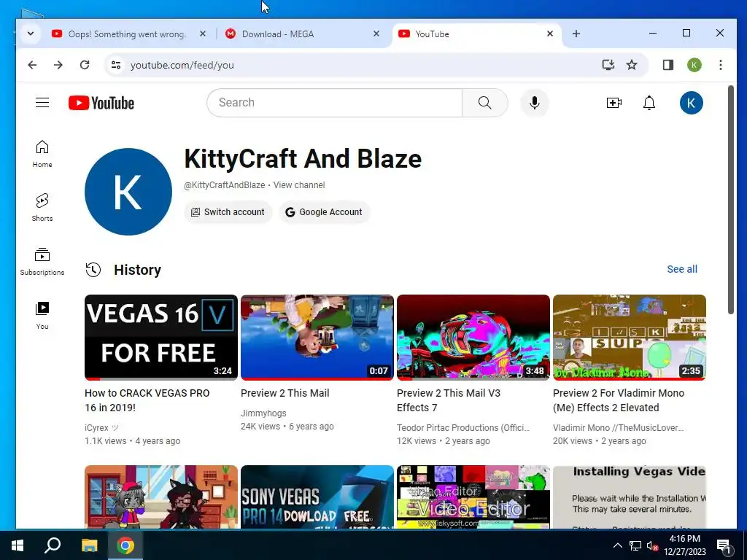This screenshot has height=560, width=747.
Task: Open VEGAS 16 FOR FREE thumbnail
Action: coord(161,337)
